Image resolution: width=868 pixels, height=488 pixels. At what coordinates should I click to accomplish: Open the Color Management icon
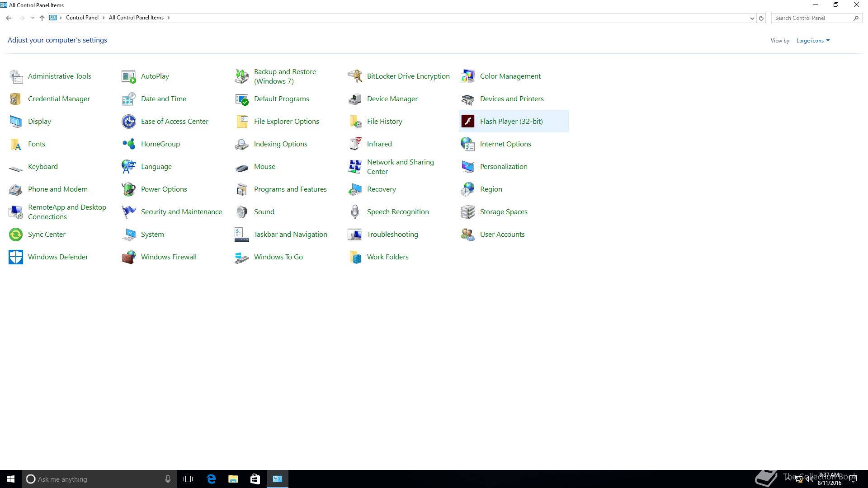[468, 76]
